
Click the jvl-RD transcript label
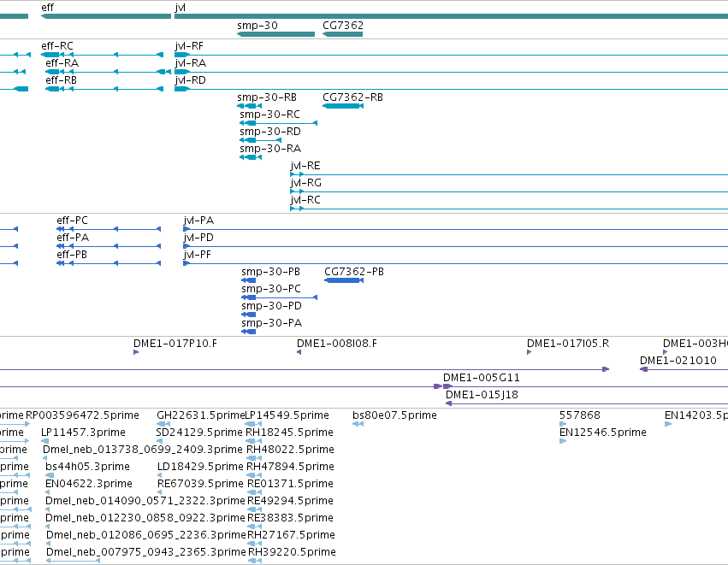tap(191, 80)
